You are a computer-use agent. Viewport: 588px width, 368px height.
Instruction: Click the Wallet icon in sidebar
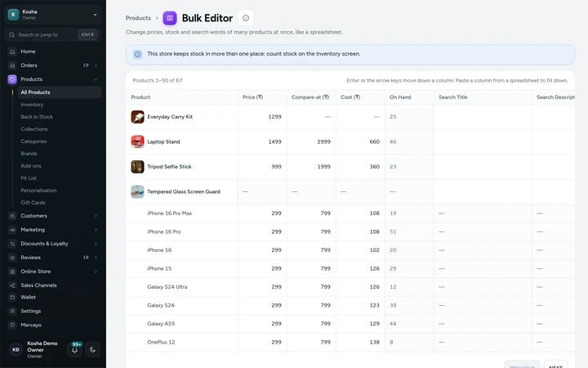(12, 297)
